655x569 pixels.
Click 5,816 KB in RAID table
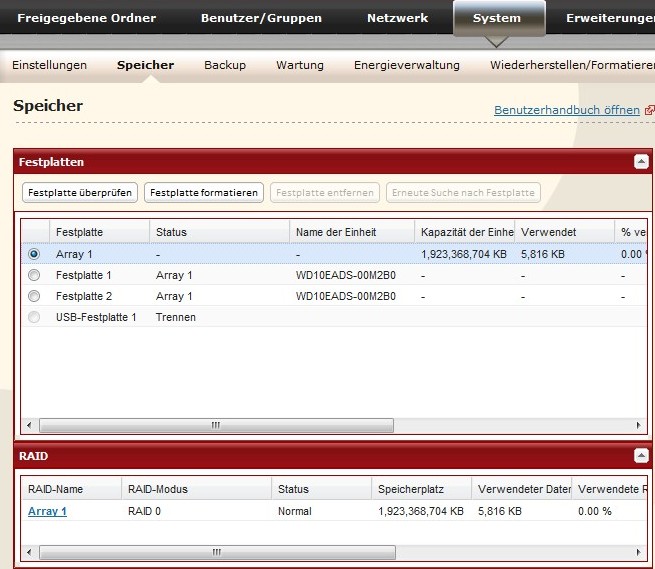point(500,511)
